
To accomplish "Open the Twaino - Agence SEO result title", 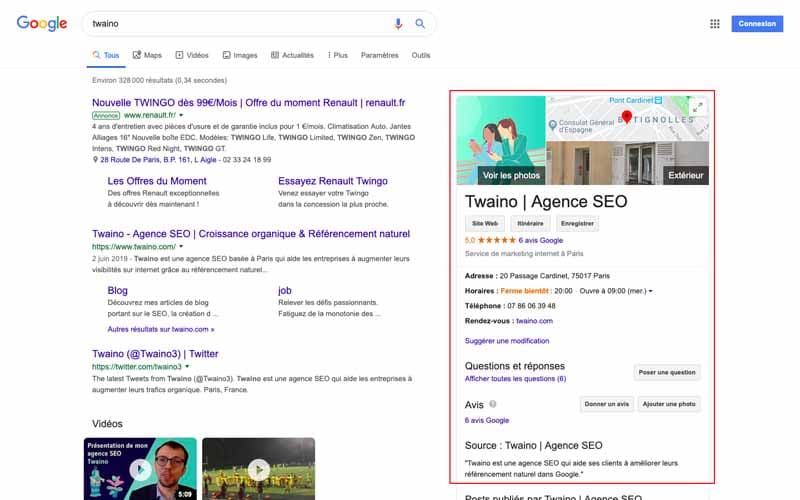I will click(x=251, y=234).
